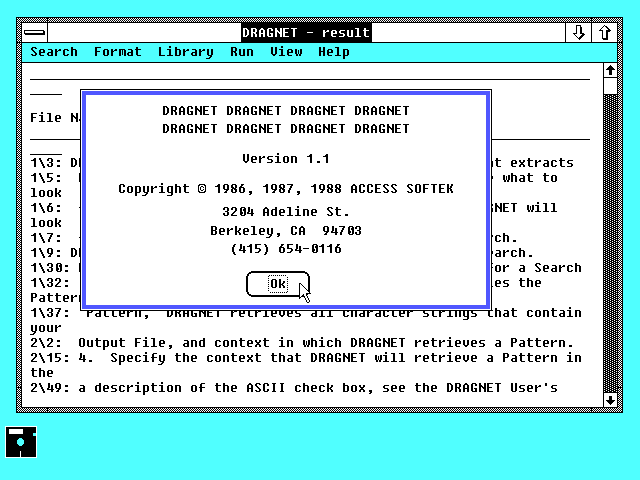Click the result line starting with "2\49:"
The image size is (640, 480).
coord(294,387)
